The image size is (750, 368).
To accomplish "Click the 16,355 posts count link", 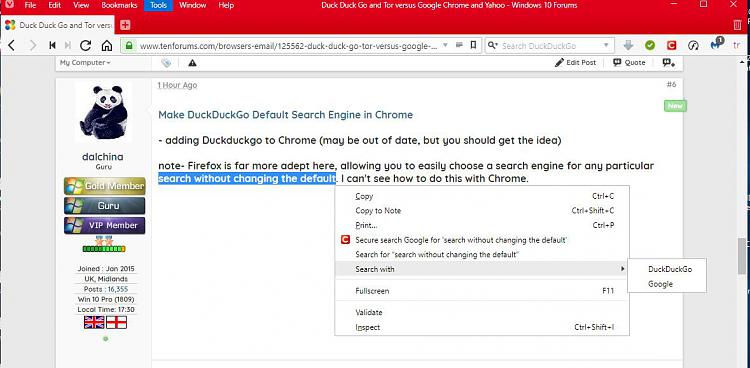I will [x=117, y=289].
